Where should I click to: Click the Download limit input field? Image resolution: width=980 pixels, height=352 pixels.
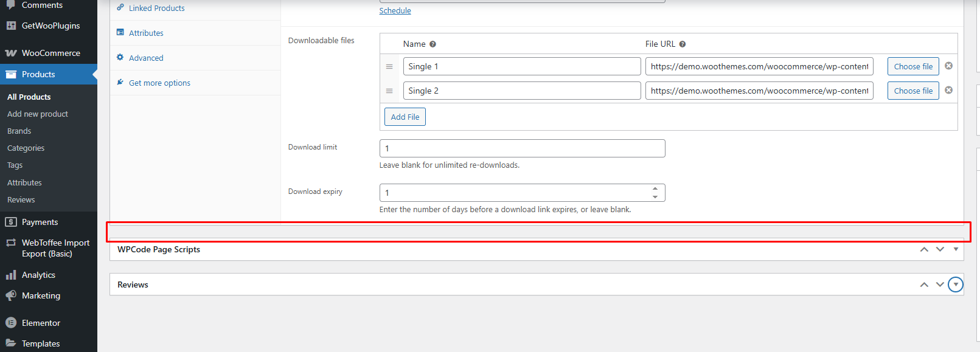522,148
